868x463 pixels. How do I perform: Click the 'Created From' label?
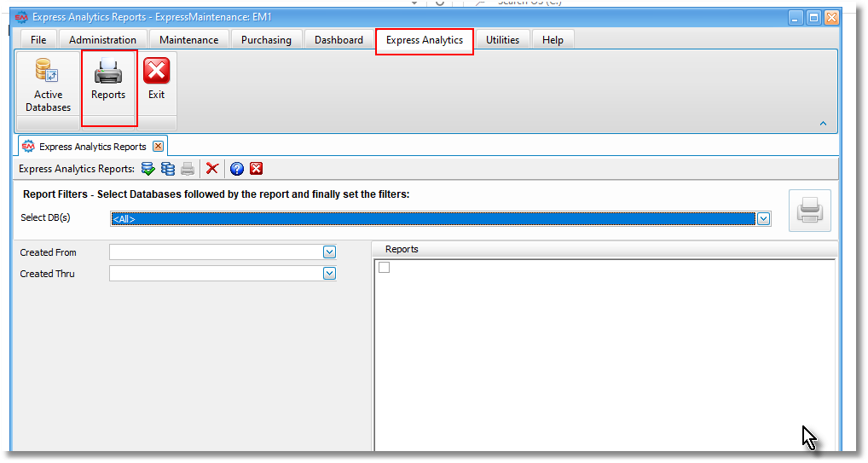coord(48,252)
